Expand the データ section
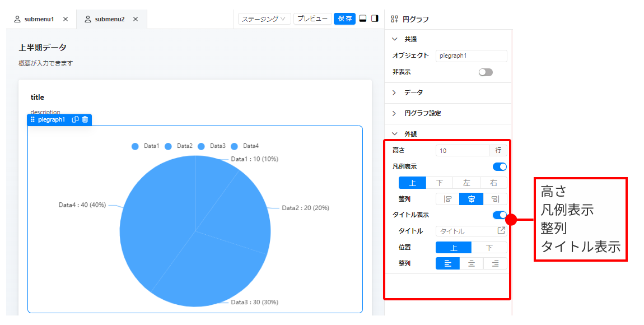644x325 pixels. pos(413,92)
